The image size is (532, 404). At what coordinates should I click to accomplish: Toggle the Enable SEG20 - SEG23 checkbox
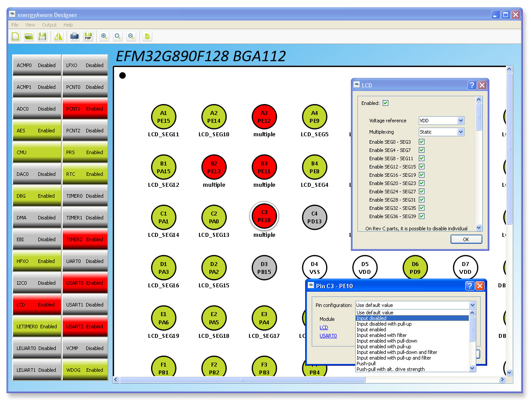[x=421, y=183]
